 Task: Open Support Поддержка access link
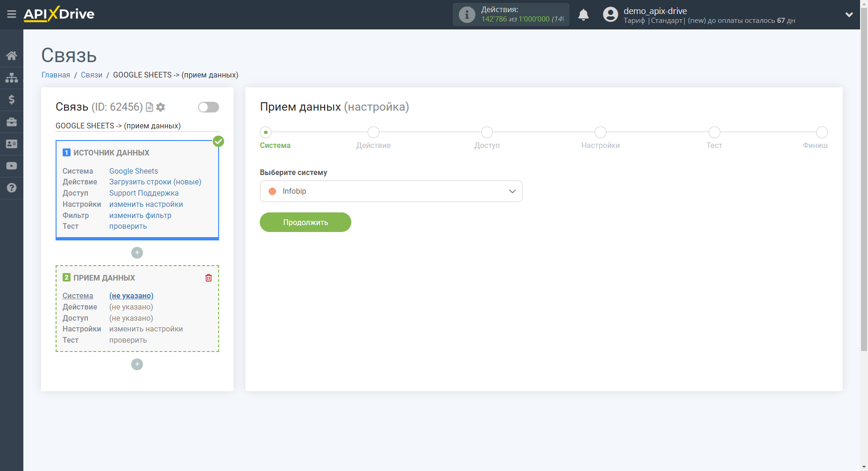pos(144,193)
